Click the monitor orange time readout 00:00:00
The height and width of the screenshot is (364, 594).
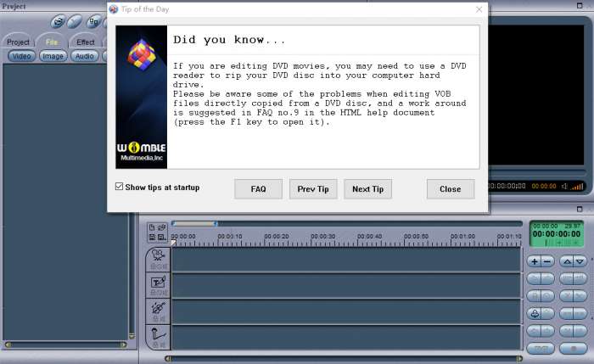pyautogui.click(x=544, y=186)
